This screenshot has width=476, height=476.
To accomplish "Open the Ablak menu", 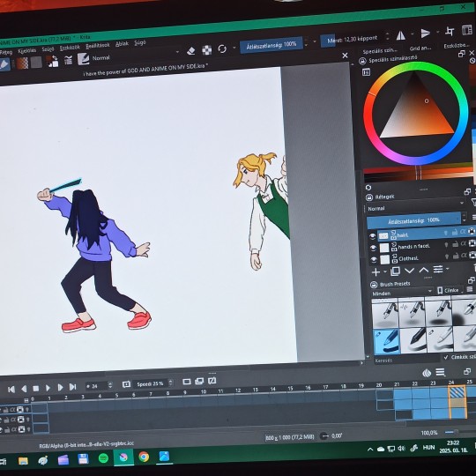I will point(122,44).
